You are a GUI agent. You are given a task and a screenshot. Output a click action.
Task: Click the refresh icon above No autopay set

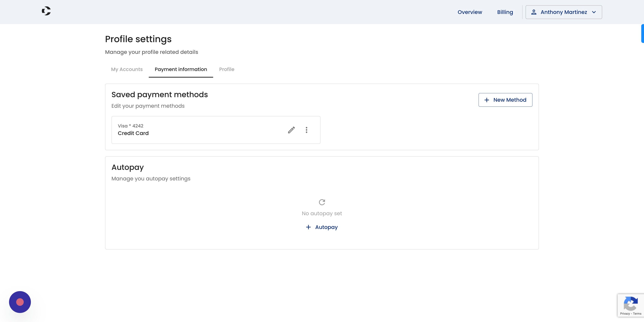(322, 202)
